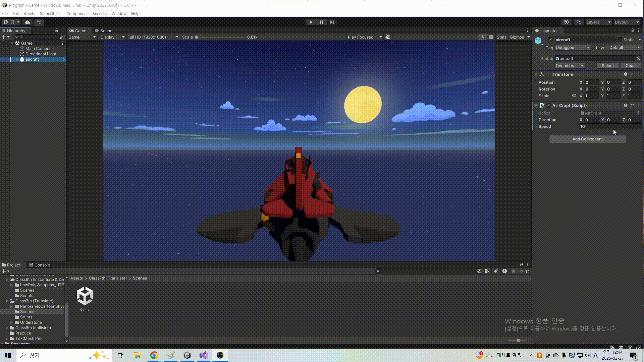
Task: Lock the Inspector panel
Action: pos(633,31)
